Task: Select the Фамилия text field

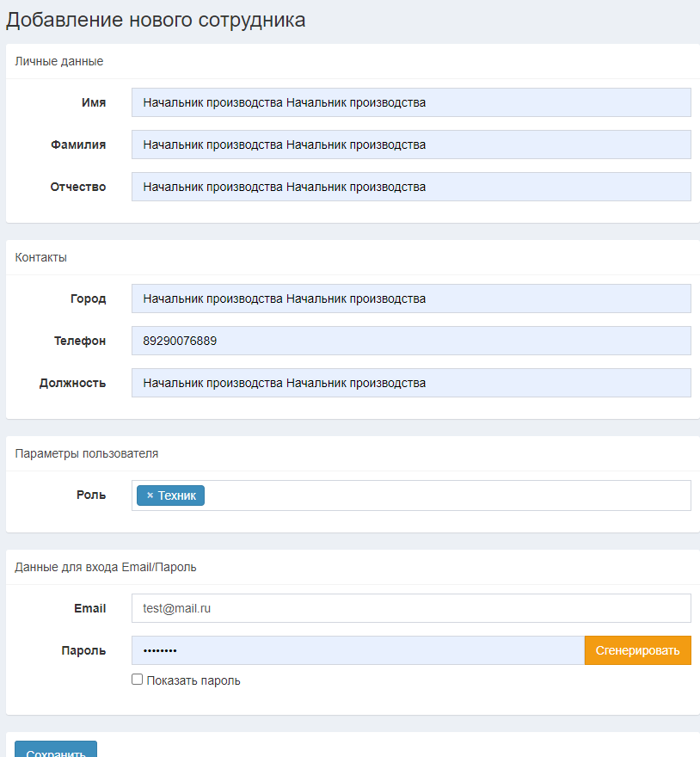Action: point(411,145)
